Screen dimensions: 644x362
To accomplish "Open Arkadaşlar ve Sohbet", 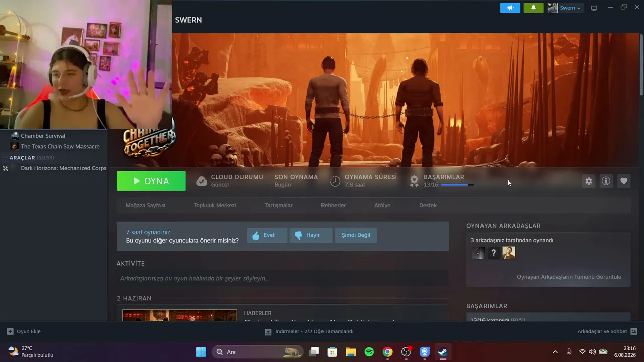I will [x=607, y=332].
